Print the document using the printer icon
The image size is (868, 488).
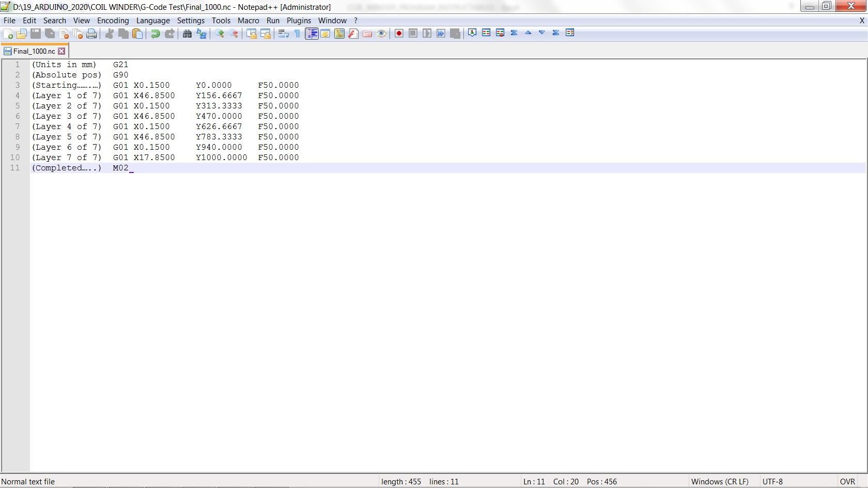91,34
